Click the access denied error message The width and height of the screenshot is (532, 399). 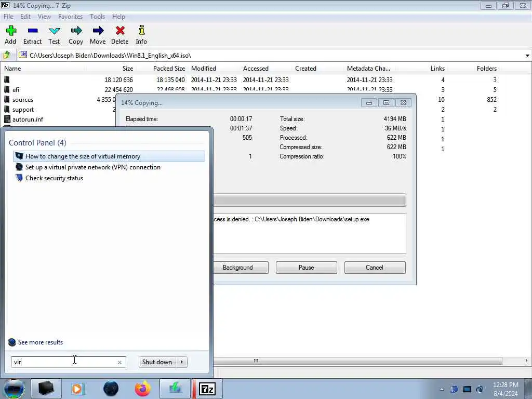pos(291,219)
